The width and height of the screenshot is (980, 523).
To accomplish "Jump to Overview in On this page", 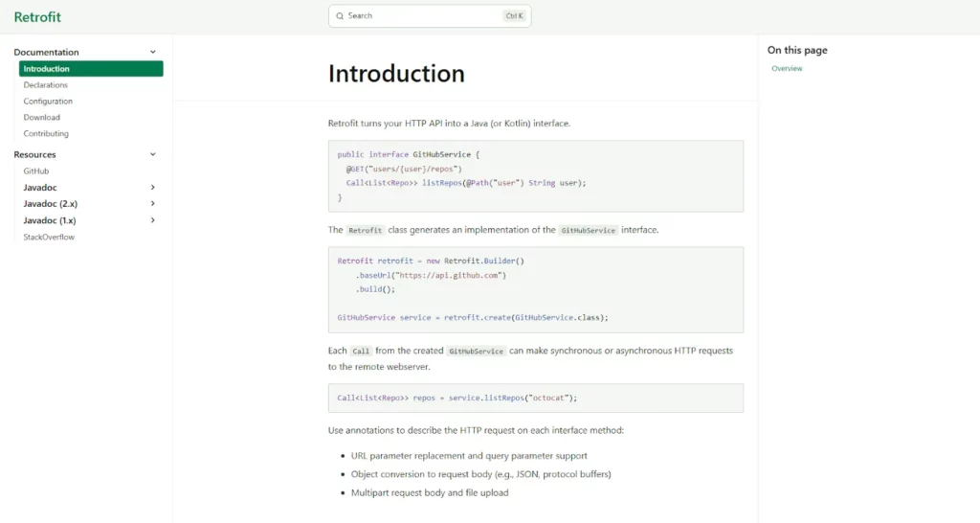I will [787, 69].
